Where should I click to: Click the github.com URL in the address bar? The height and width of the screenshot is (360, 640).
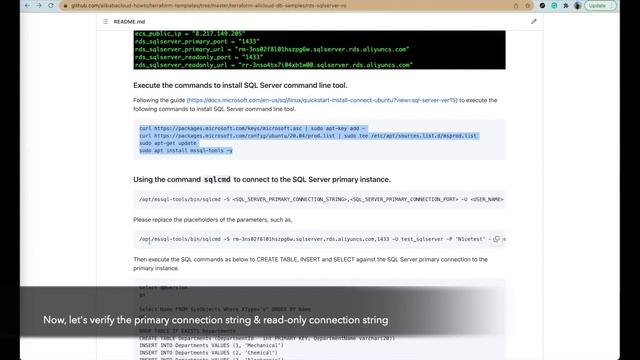[x=209, y=6]
